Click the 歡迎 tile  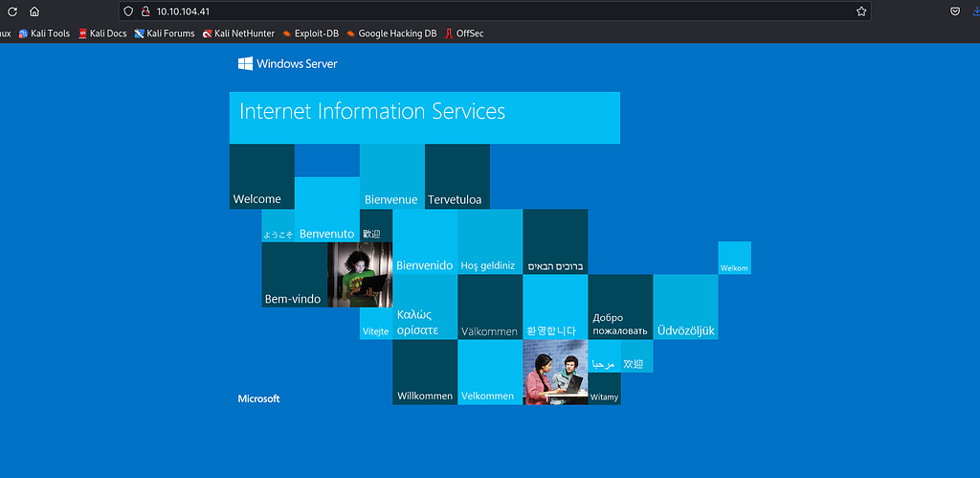coord(376,226)
